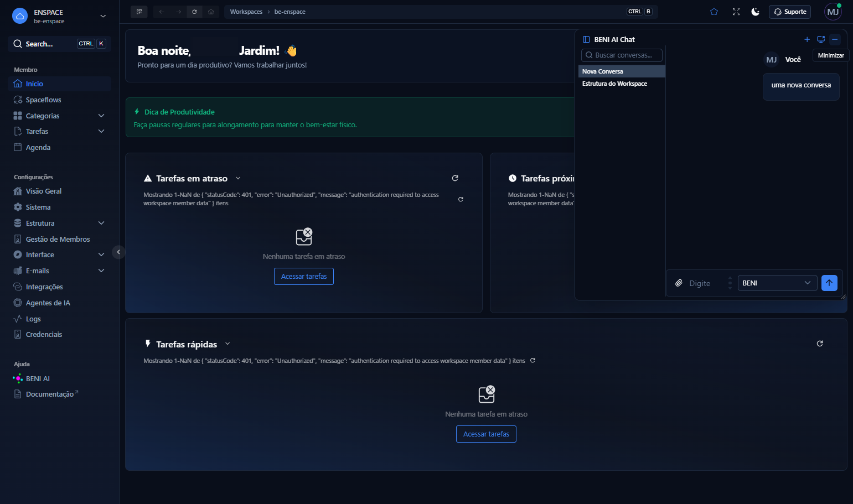Navigate back with the left arrow icon
Viewport: 853px width, 504px height.
point(162,12)
